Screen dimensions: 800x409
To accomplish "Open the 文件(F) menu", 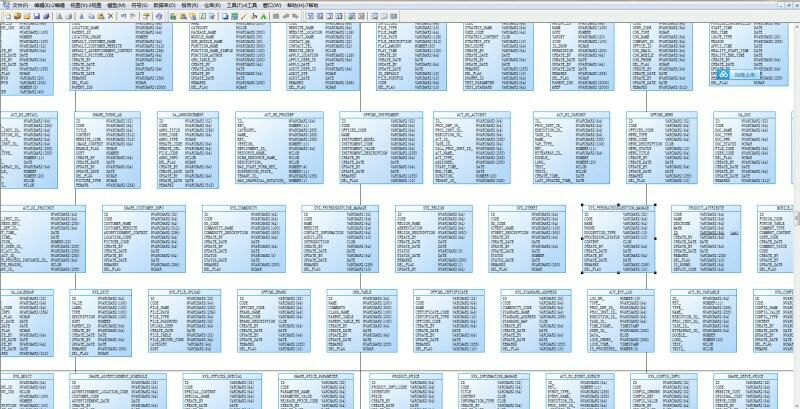I will (19, 5).
